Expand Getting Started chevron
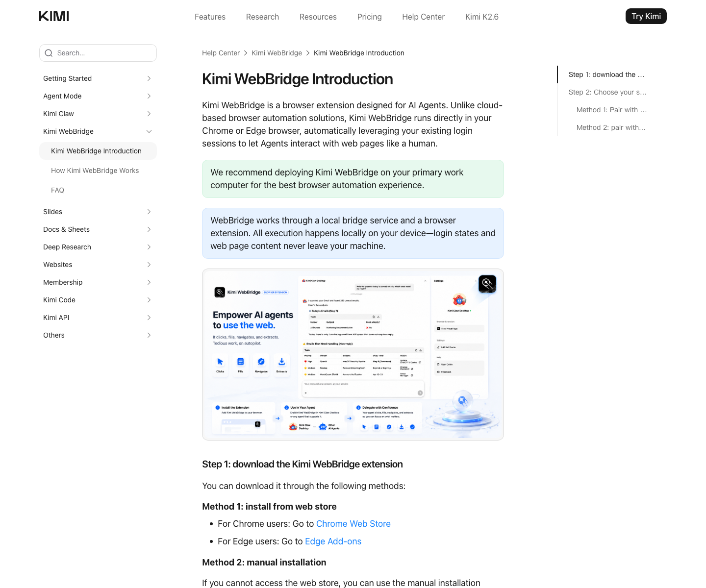Image resolution: width=706 pixels, height=588 pixels. point(149,78)
